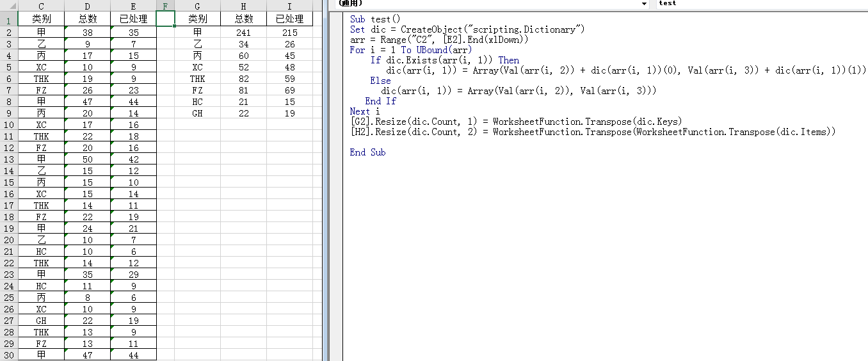The width and height of the screenshot is (868, 361).
Task: Select column G header
Action: point(198,6)
